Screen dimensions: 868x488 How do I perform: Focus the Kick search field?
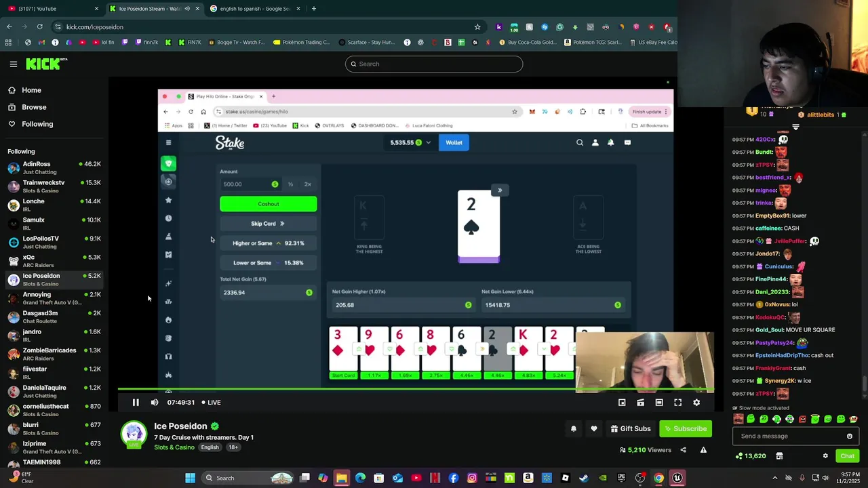[434, 64]
